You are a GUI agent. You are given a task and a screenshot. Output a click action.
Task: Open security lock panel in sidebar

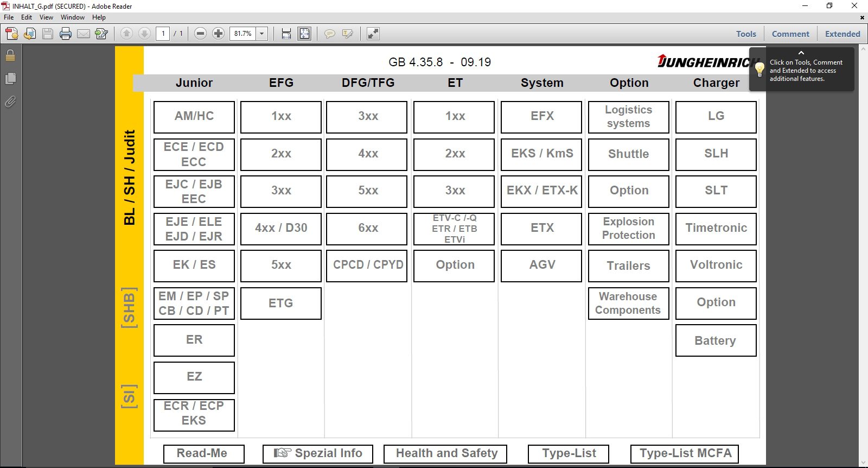10,55
